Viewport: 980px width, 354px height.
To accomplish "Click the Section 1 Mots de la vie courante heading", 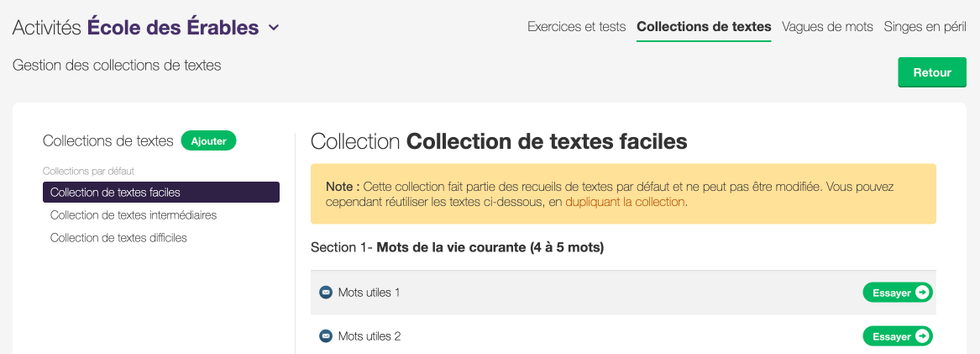I will [x=457, y=248].
